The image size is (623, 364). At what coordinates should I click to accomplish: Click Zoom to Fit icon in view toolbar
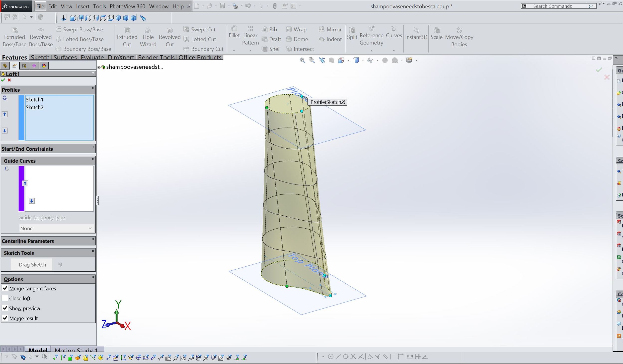point(302,60)
